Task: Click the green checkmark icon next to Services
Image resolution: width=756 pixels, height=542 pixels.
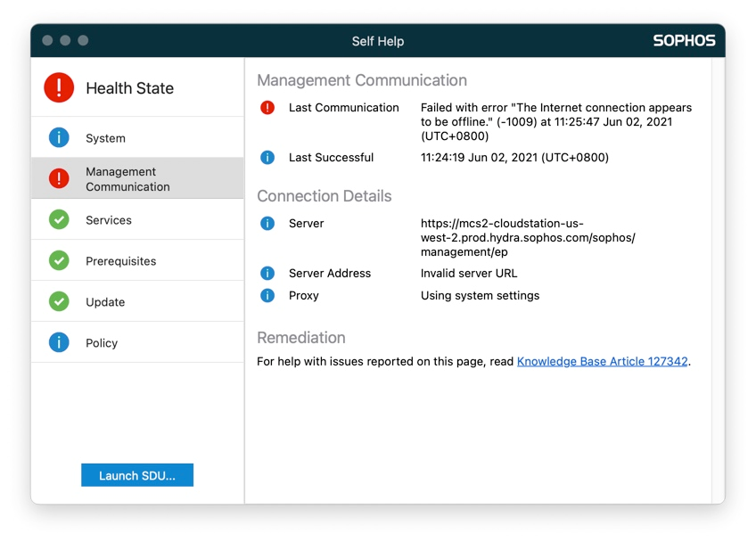Action: [58, 219]
